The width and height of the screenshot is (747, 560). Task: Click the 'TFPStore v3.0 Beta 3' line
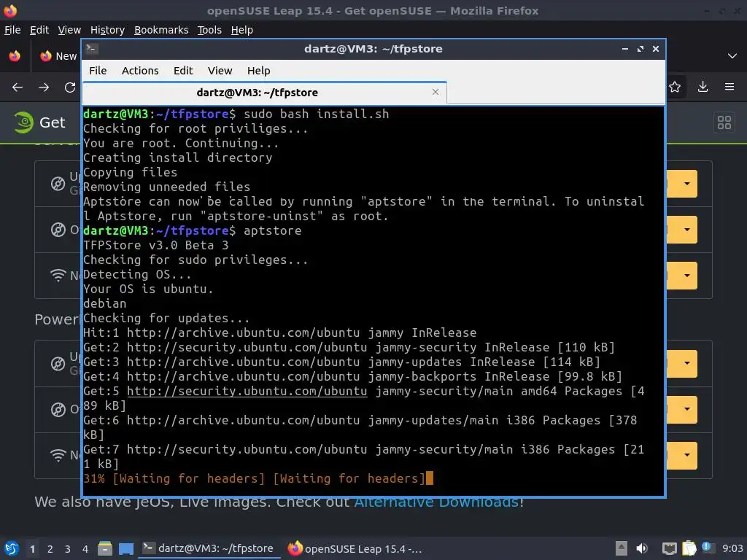156,245
